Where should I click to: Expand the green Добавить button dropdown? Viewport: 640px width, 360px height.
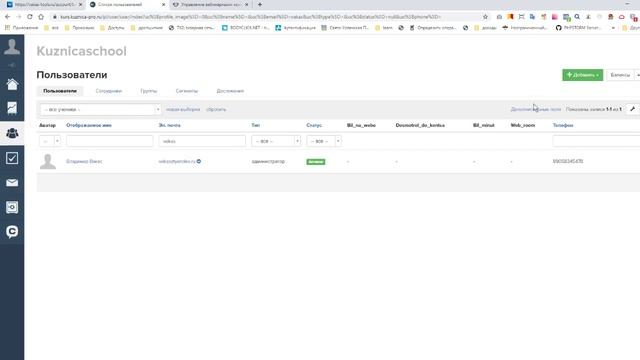tap(582, 75)
